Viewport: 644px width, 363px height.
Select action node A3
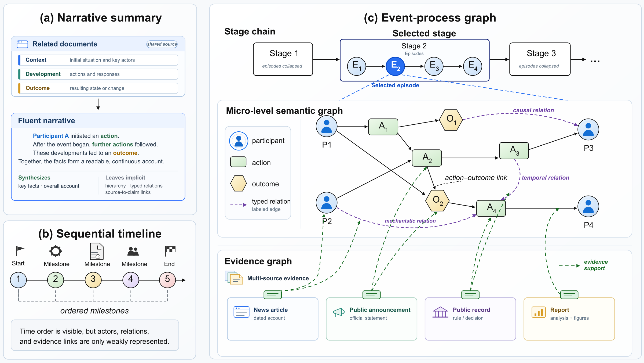(x=514, y=151)
